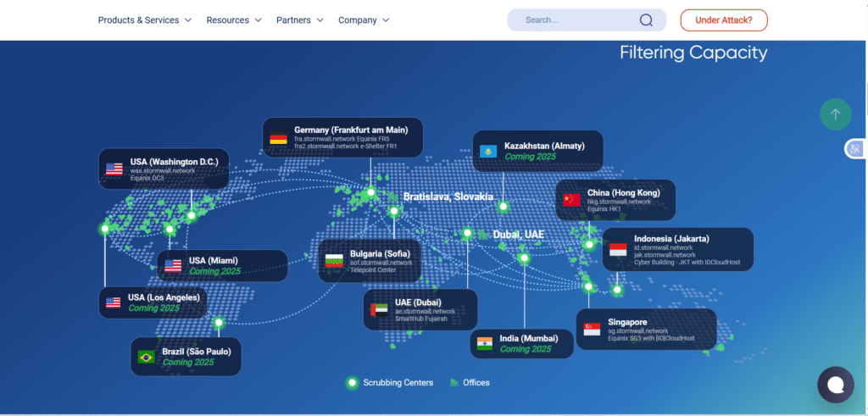Click the accessibility widget on right edge

854,149
